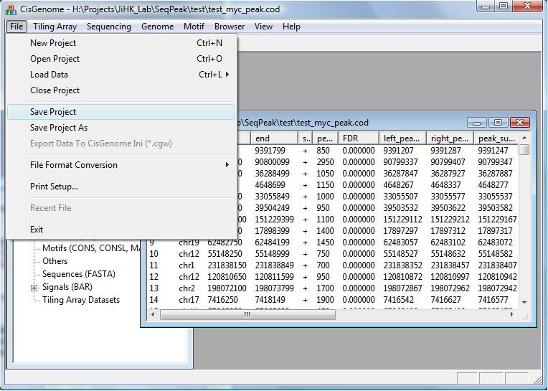Choose New Project from File menu

tap(121, 43)
